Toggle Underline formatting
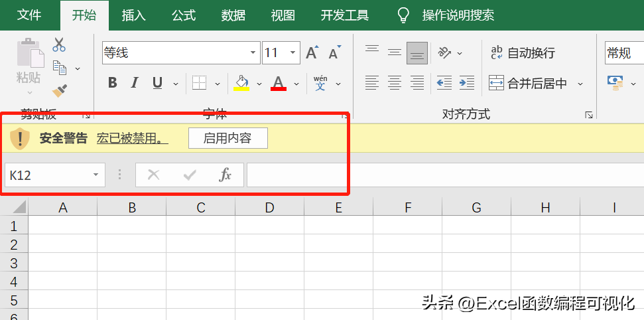Image resolution: width=644 pixels, height=320 pixels. tap(157, 84)
